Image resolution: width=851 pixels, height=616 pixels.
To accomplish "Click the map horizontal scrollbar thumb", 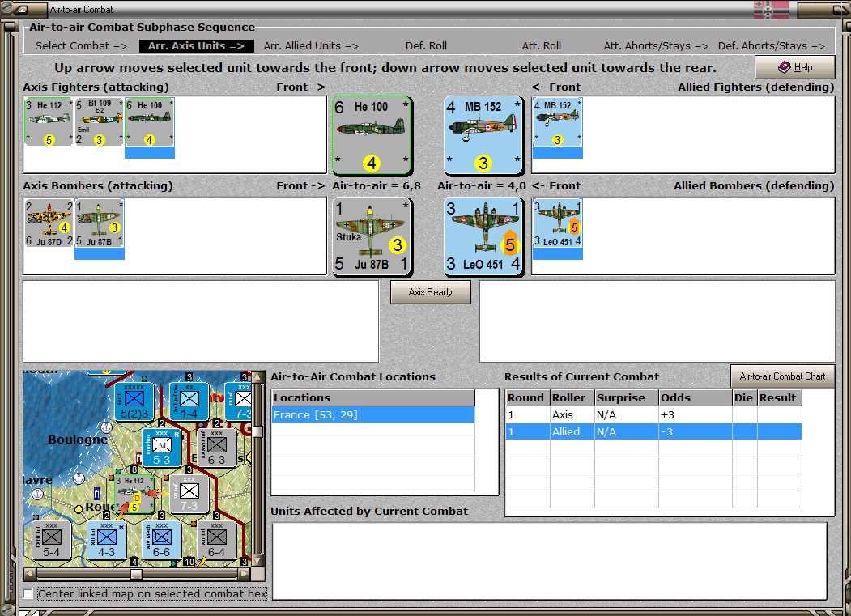I will (x=136, y=574).
